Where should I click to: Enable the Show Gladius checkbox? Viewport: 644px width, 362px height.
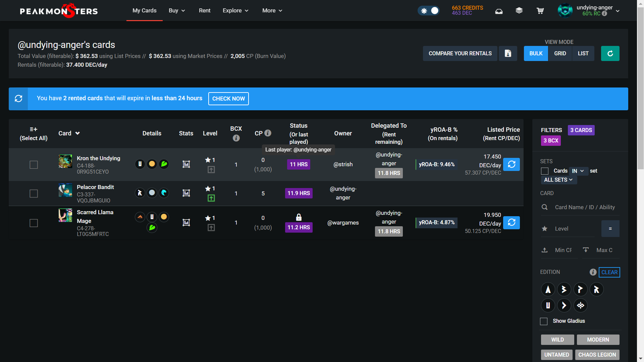[x=544, y=321]
